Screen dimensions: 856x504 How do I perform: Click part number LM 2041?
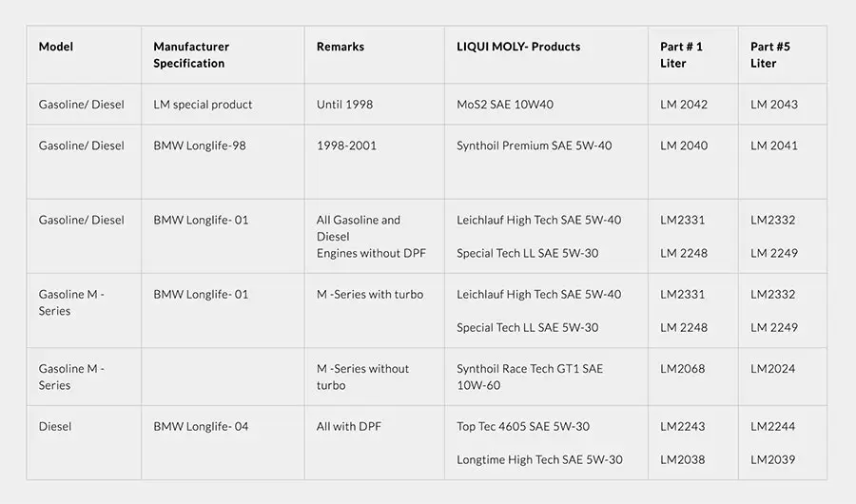coord(774,145)
